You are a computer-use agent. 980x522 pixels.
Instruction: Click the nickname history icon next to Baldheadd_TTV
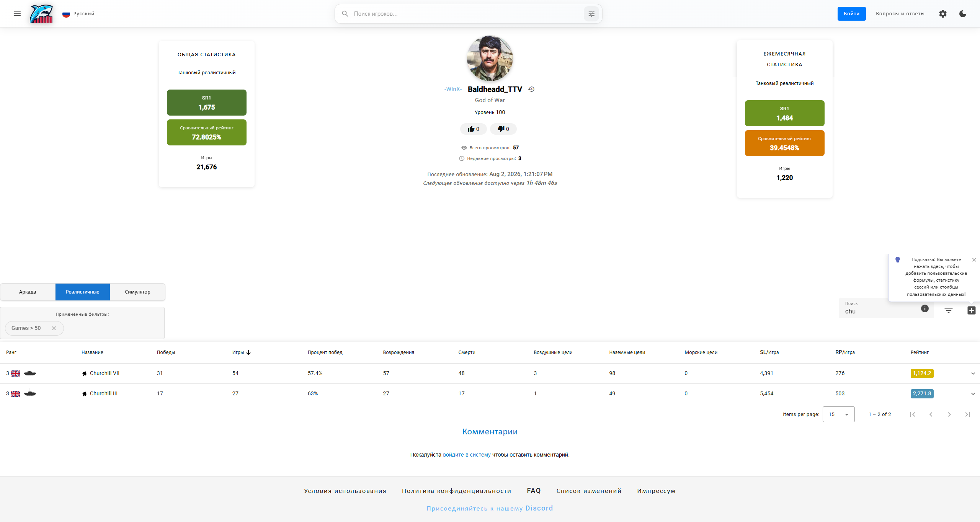coord(531,89)
